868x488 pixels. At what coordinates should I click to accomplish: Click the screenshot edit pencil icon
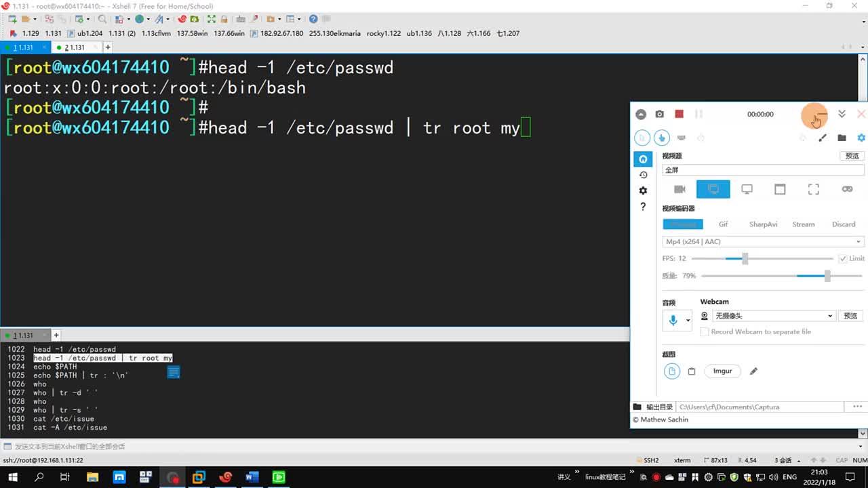753,371
